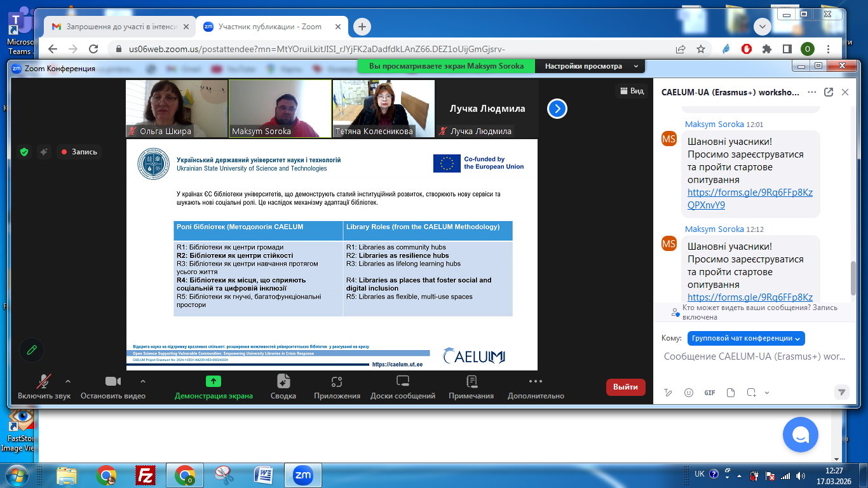Click the Запись recording indicator
Screen dimensions: 868x488
point(79,152)
